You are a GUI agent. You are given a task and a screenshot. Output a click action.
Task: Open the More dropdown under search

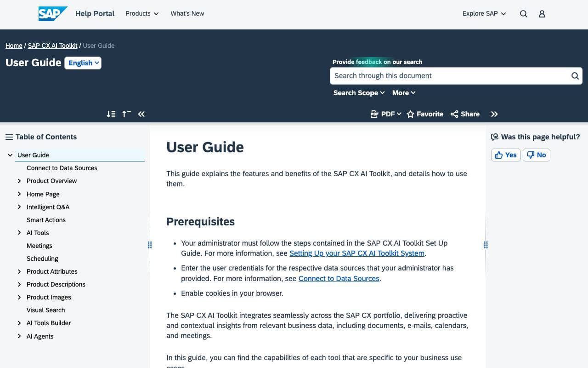[404, 93]
